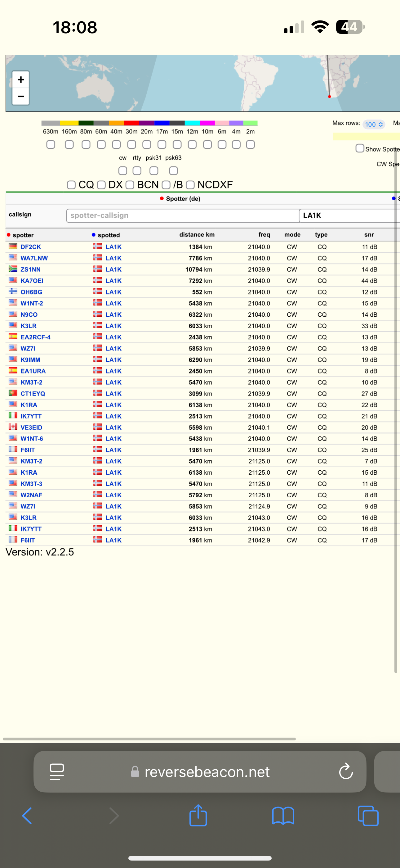Show open Safari tabs overview
400x868 pixels.
coord(368,816)
